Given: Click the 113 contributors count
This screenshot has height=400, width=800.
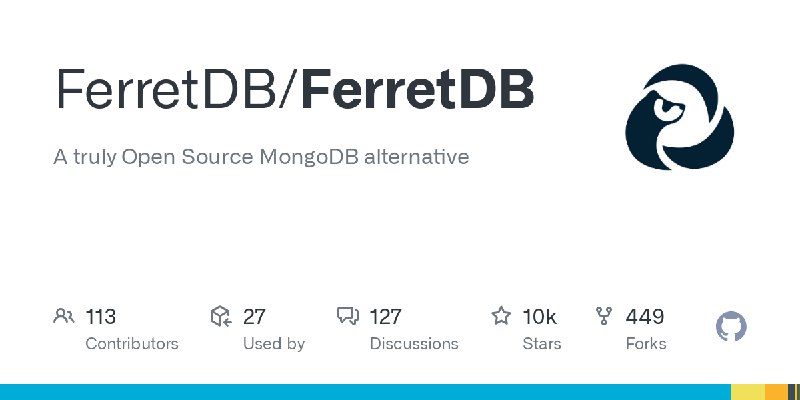Looking at the screenshot, I should (101, 317).
